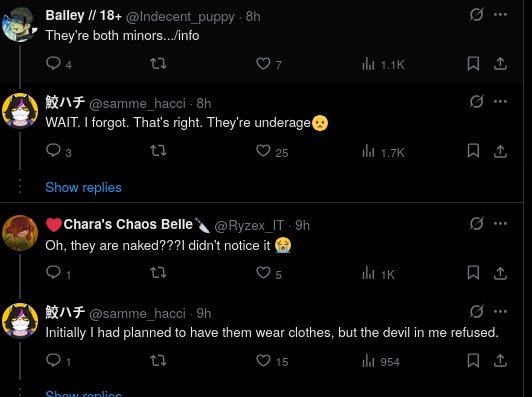
Task: Reply to Bailey's "both minors" tweet
Action: (x=53, y=63)
